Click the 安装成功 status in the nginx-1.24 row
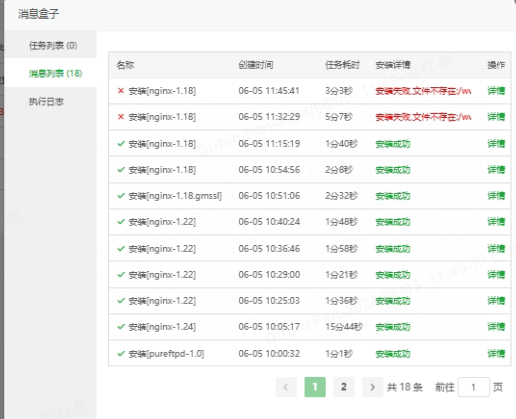516x419 pixels. pos(393,327)
